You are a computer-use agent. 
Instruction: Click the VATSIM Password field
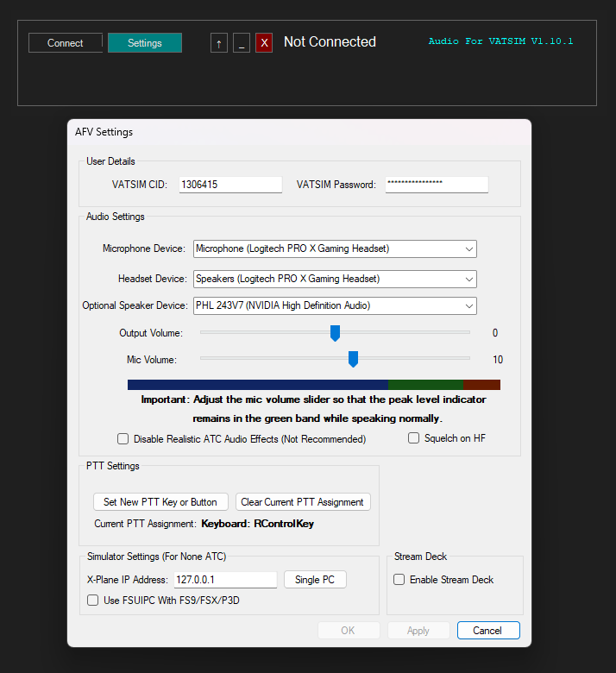(437, 185)
